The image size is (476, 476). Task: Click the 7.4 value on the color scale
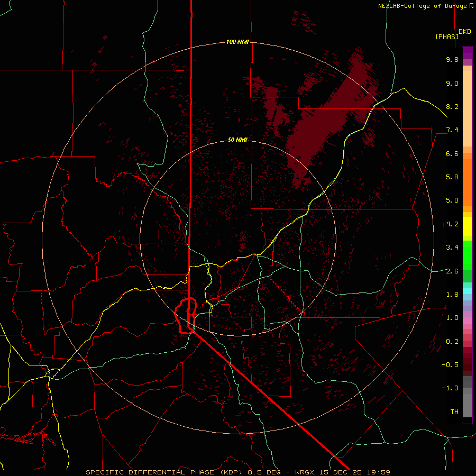[452, 130]
